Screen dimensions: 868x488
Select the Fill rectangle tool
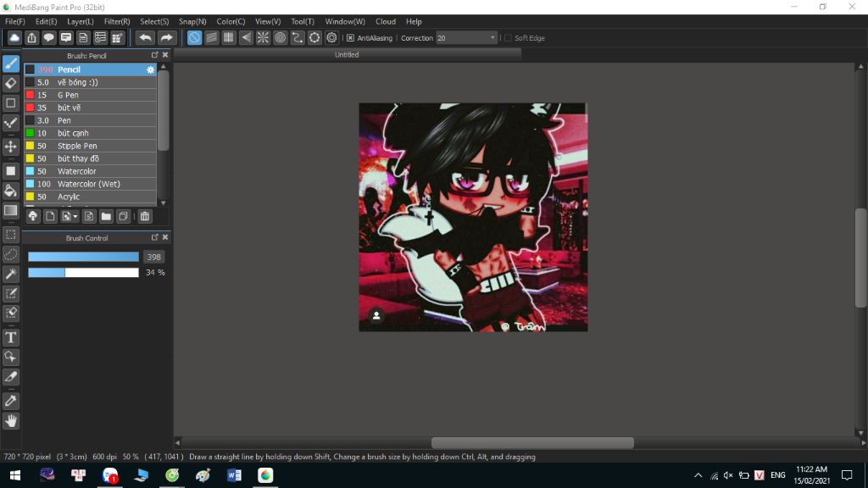[10, 171]
